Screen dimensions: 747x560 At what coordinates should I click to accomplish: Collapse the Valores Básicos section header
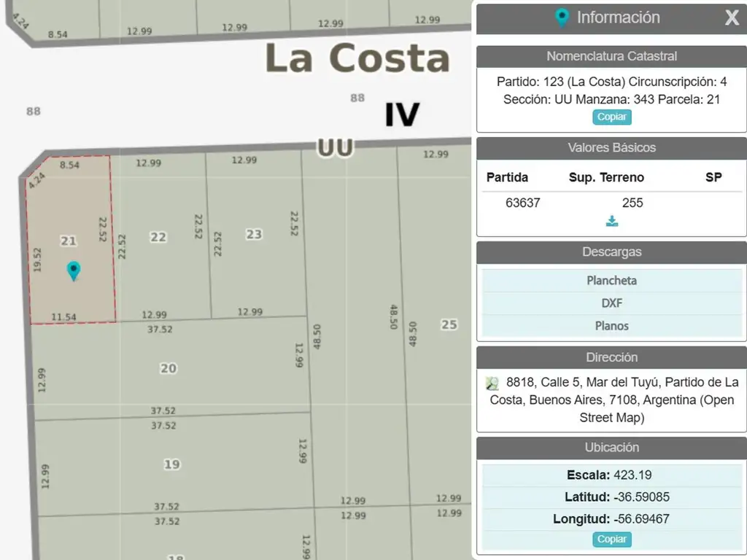[611, 147]
